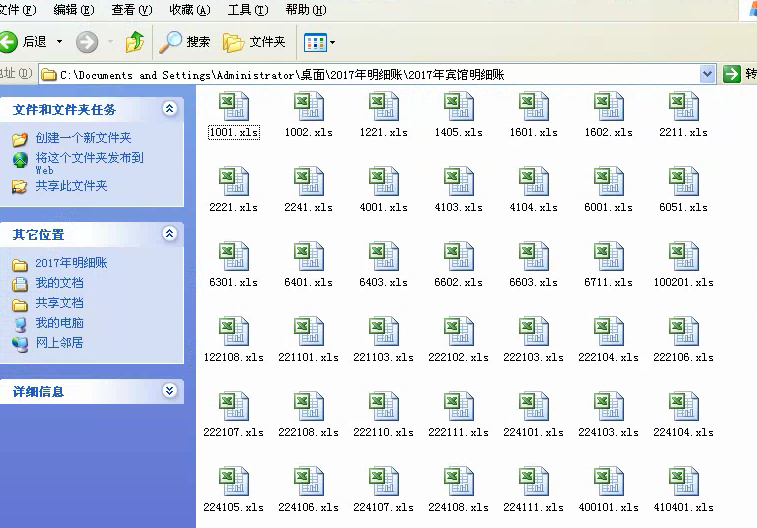This screenshot has height=528, width=757.
Task: Select the 6301.xls file icon
Action: coord(234,256)
